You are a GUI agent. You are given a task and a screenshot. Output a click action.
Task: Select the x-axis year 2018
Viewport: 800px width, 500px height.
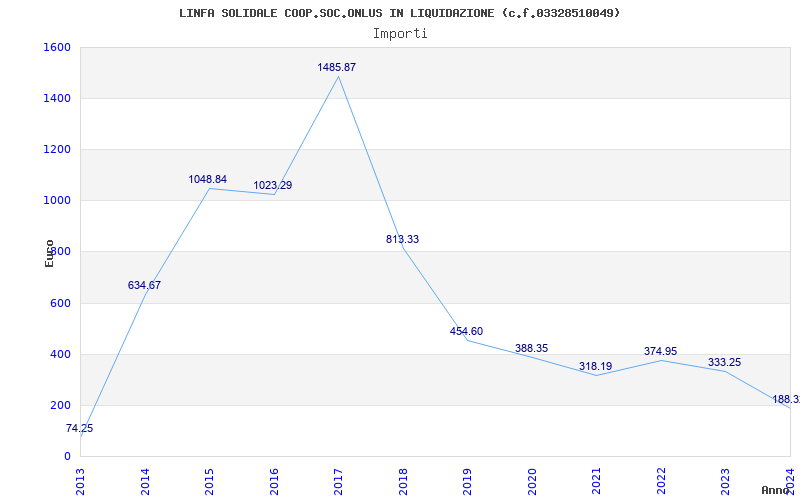click(403, 482)
